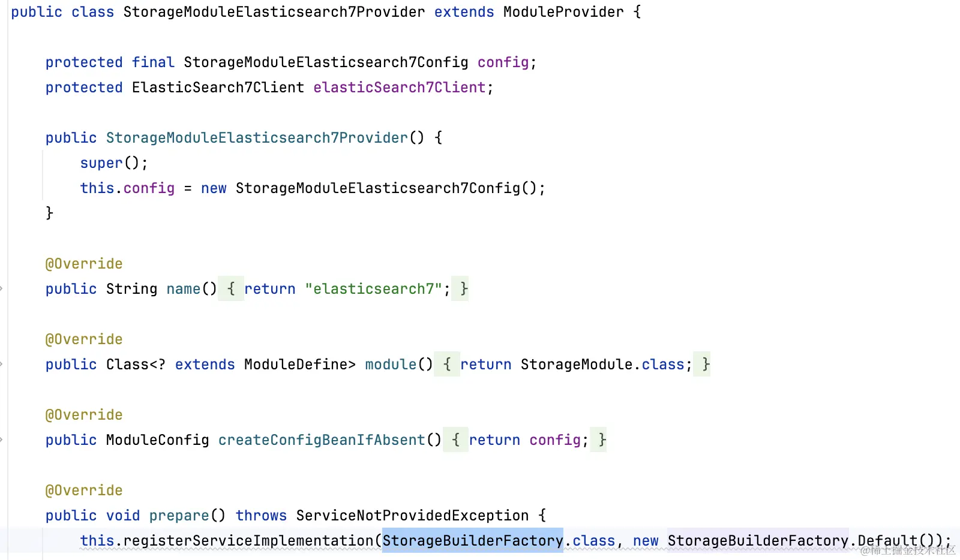960x560 pixels.
Task: Click the class name StorageModuleElasticsearch7Provider in declaration
Action: (274, 12)
